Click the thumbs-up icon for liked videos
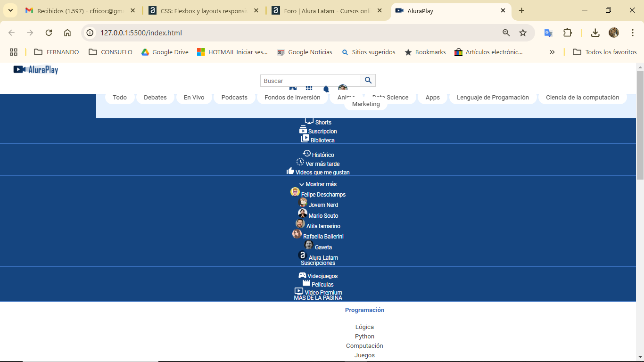 click(290, 171)
